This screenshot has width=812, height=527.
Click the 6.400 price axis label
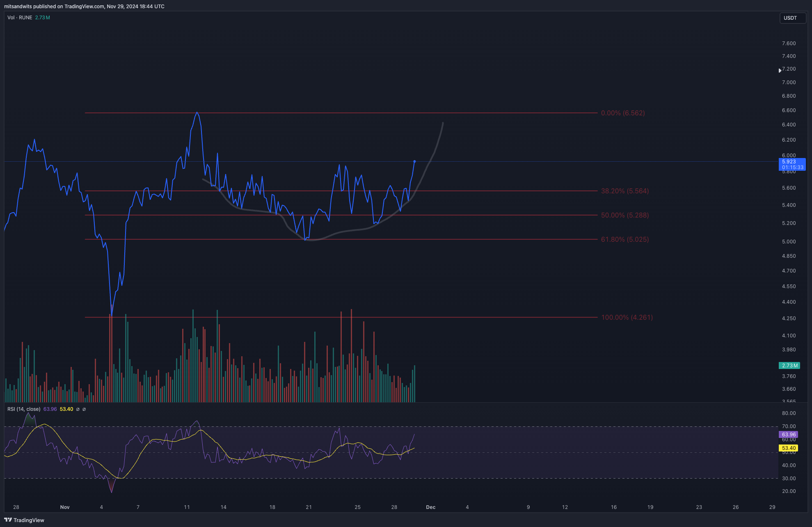(789, 125)
